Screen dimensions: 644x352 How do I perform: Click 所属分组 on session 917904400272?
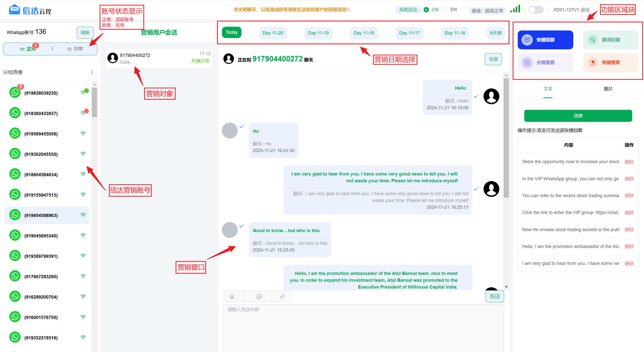[200, 61]
